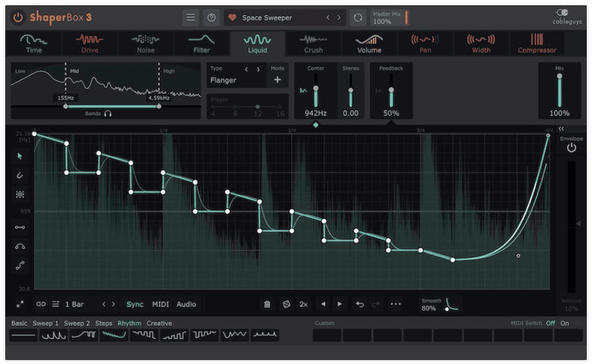The image size is (592, 364).
Task: Click the Smooth 80% control
Action: tap(440, 305)
